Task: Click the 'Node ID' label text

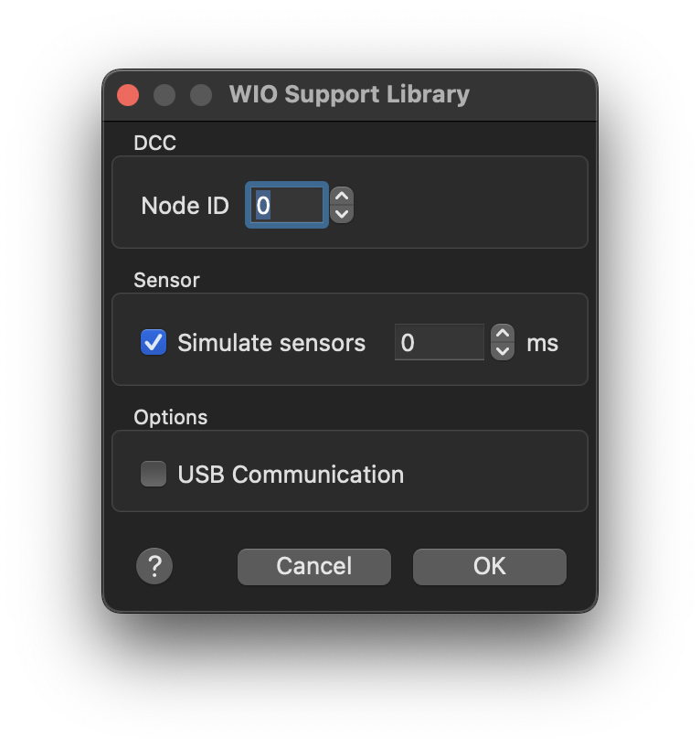Action: pos(185,206)
